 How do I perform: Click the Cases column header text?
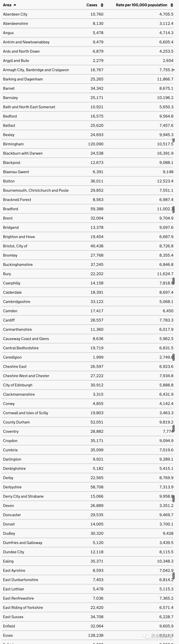(x=92, y=5)
